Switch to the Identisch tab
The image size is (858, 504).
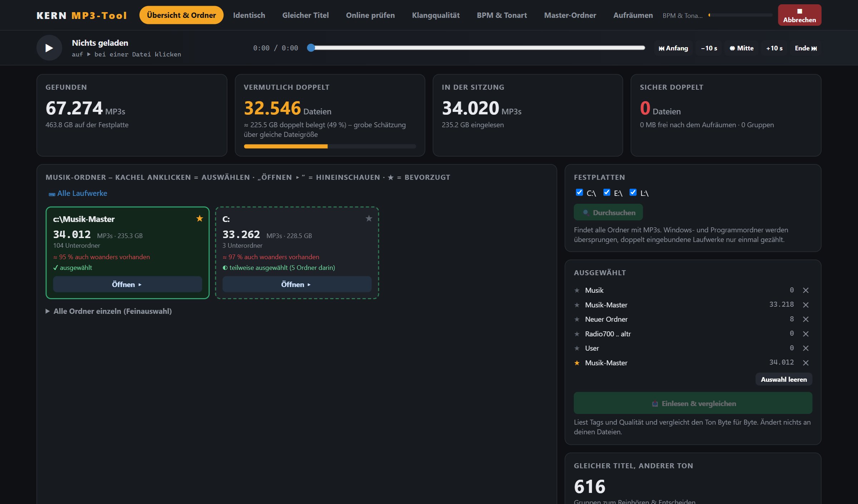point(249,15)
